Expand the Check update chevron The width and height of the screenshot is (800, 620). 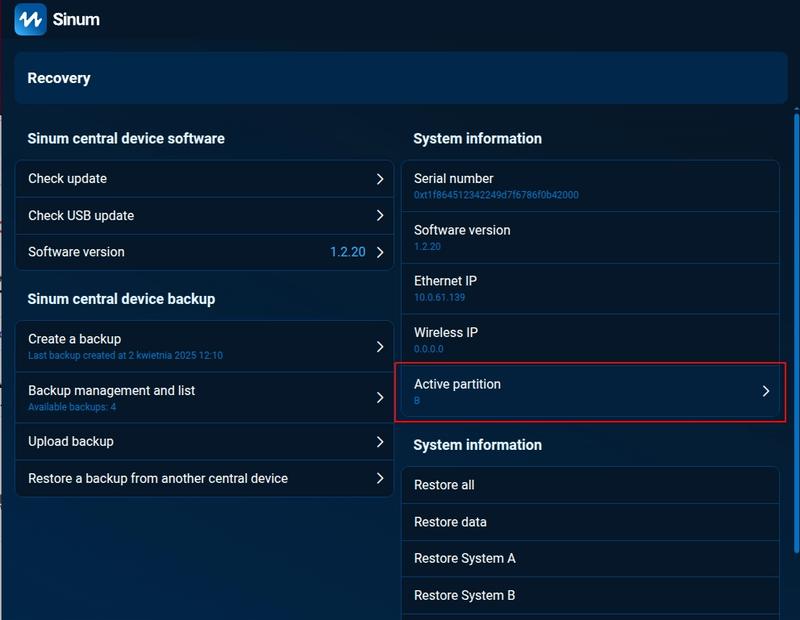pos(380,179)
